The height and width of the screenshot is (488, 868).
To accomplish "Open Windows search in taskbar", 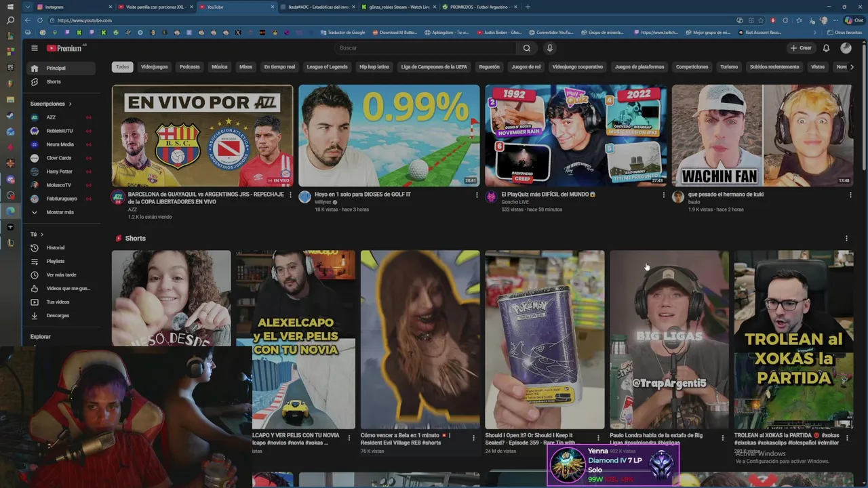I will [x=10, y=20].
